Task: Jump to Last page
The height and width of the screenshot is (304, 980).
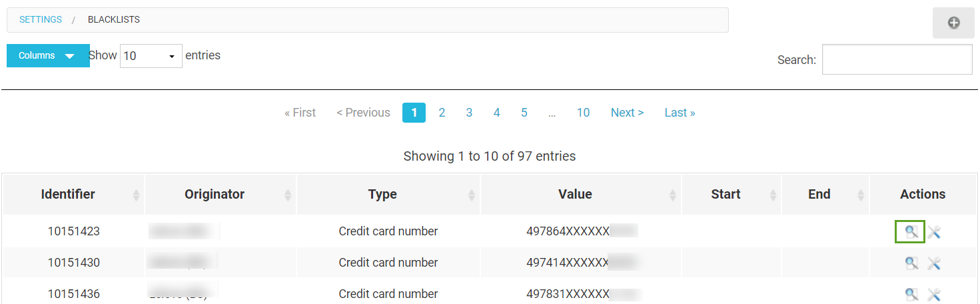Action: click(680, 113)
